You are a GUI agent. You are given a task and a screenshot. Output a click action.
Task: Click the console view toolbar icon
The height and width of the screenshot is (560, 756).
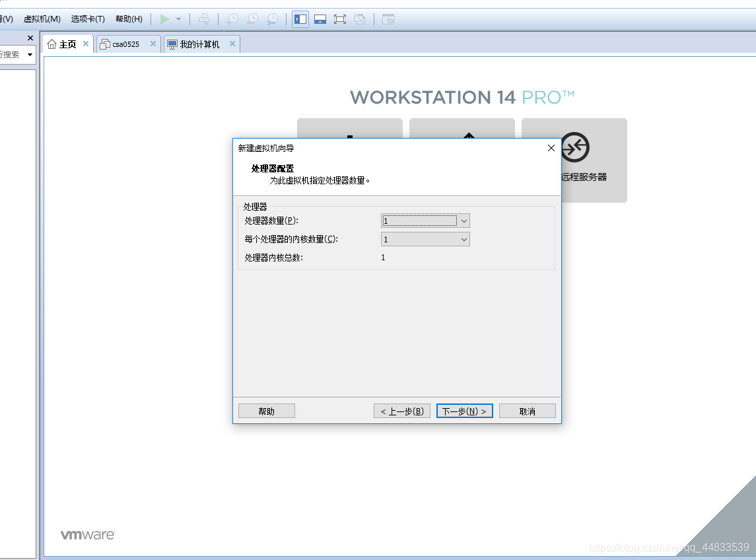tap(388, 19)
